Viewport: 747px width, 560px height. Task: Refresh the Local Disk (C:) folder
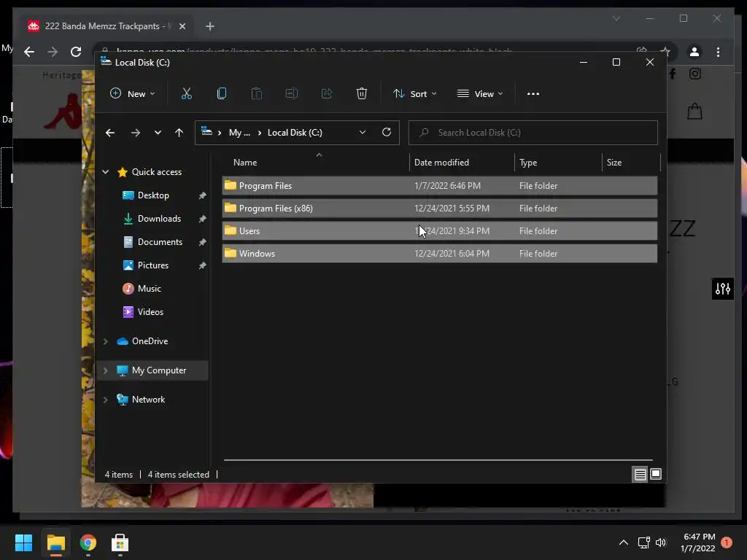[387, 133]
